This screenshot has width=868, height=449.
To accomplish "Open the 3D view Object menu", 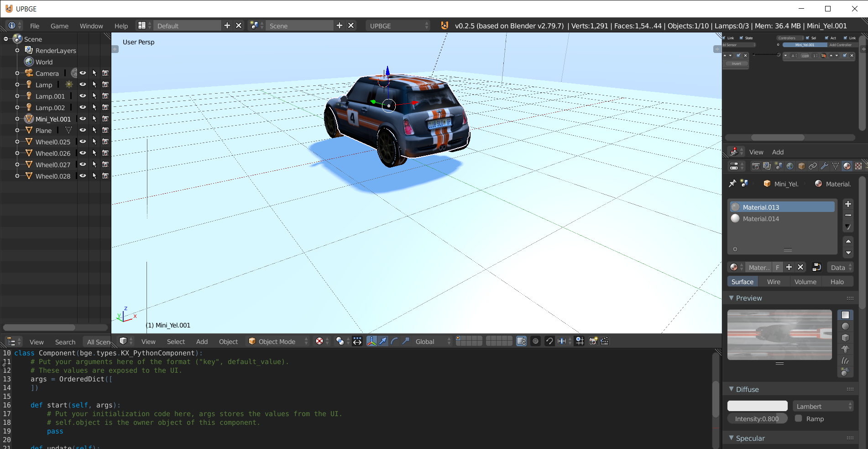I will [x=228, y=342].
